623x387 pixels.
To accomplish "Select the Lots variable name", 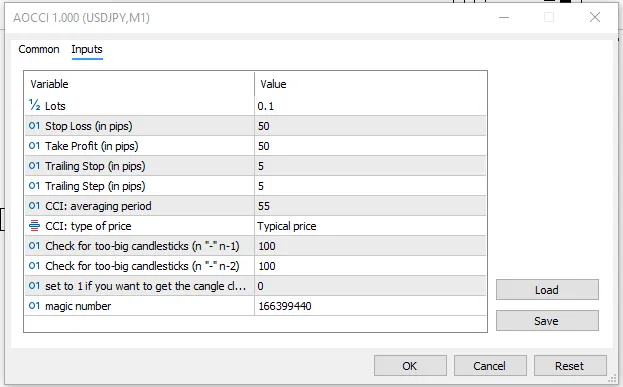I will [55, 106].
